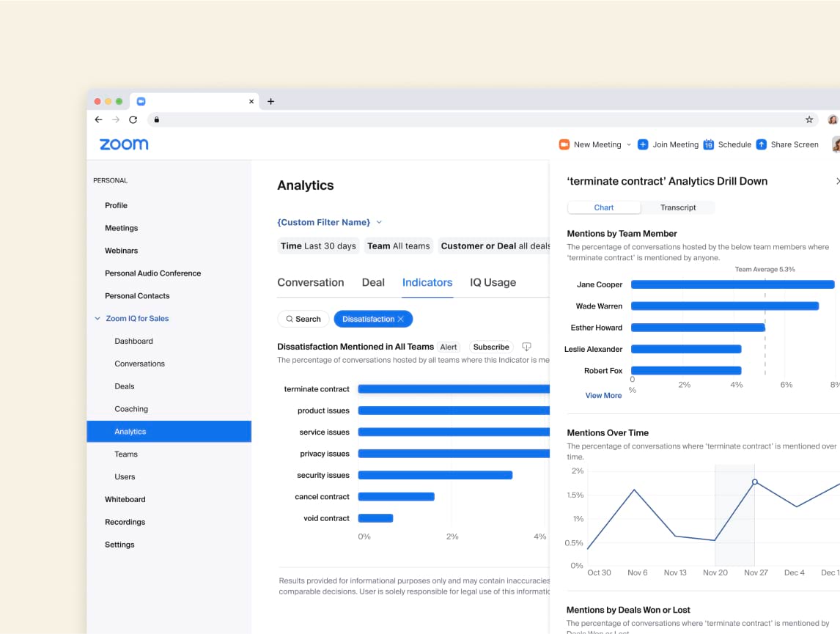Click the browser bookmark star
The width and height of the screenshot is (840, 634).
(809, 119)
